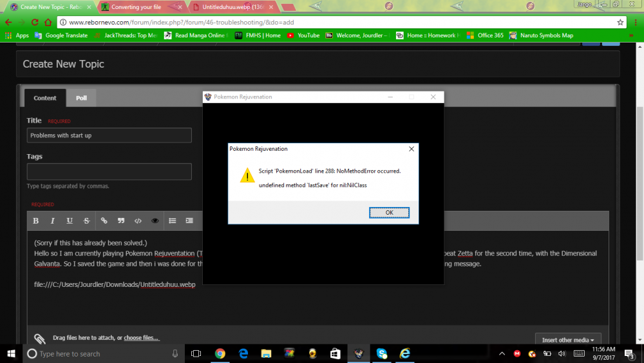Screen dimensions: 644x363
Task: Toggle strikethrough formatting in editor toolbar
Action: (x=86, y=221)
